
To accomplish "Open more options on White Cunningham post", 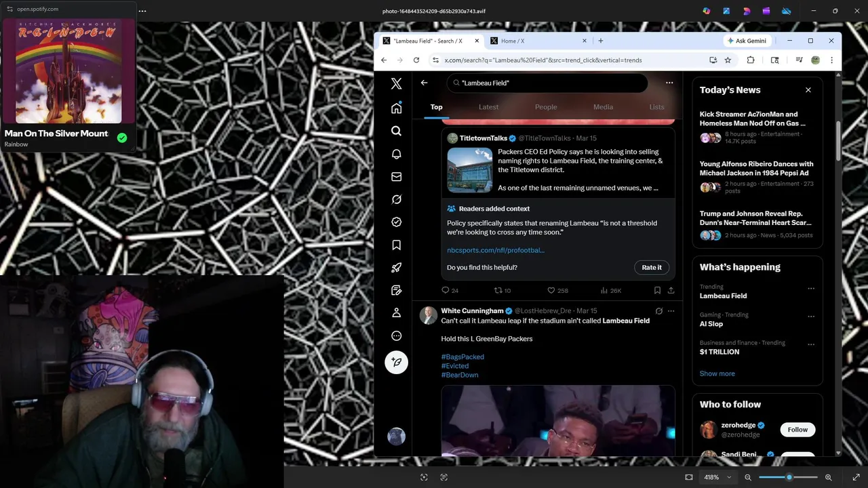I will point(671,311).
